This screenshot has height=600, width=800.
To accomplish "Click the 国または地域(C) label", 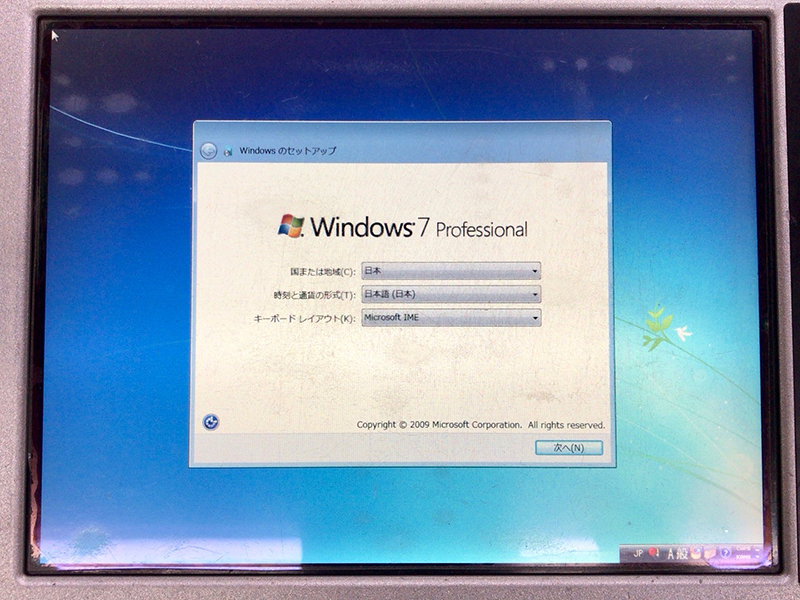I will [323, 272].
